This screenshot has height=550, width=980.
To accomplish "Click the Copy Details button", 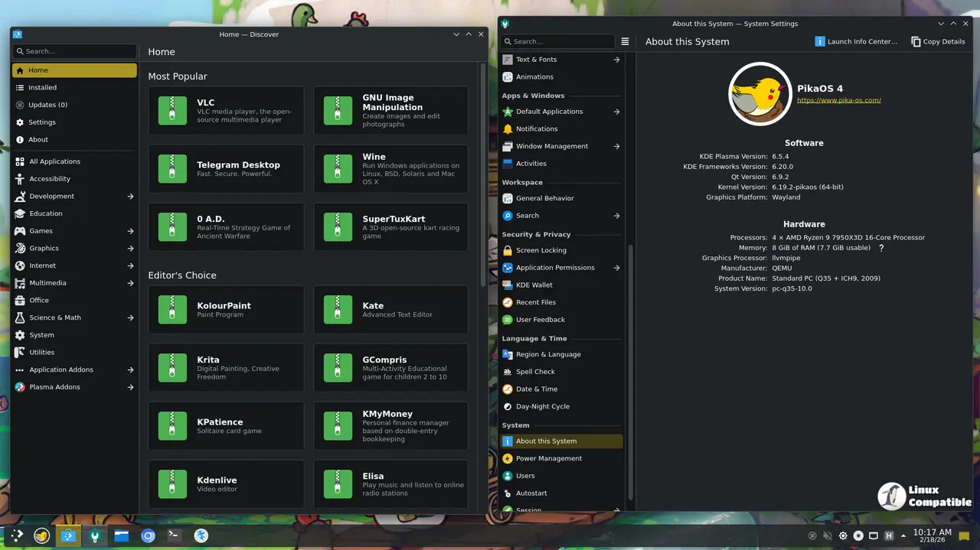I will pos(937,41).
